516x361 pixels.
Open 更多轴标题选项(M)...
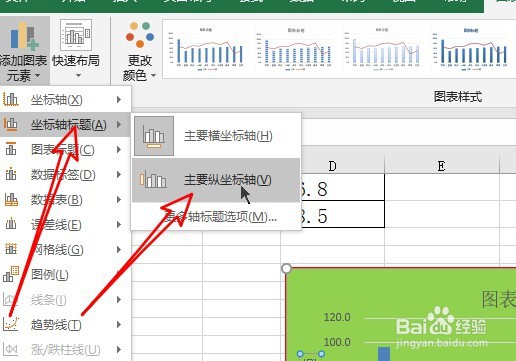pyautogui.click(x=221, y=217)
